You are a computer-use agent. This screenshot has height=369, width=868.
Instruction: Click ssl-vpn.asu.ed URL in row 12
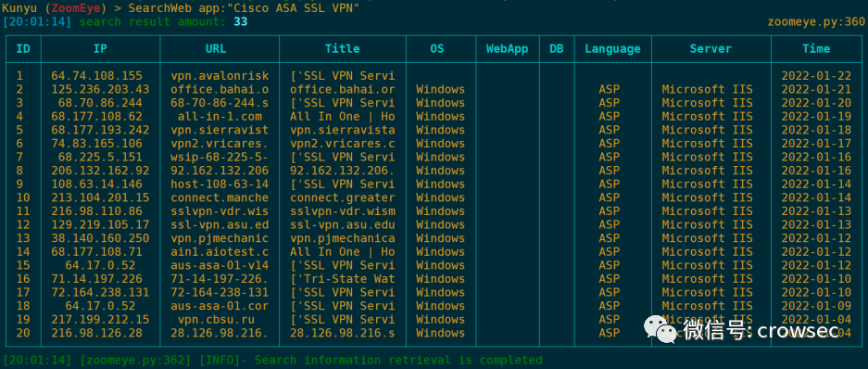click(220, 224)
